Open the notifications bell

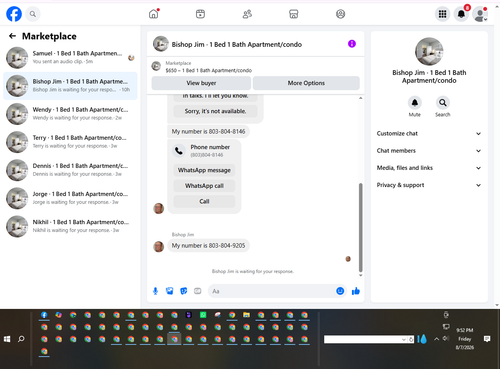coord(461,14)
